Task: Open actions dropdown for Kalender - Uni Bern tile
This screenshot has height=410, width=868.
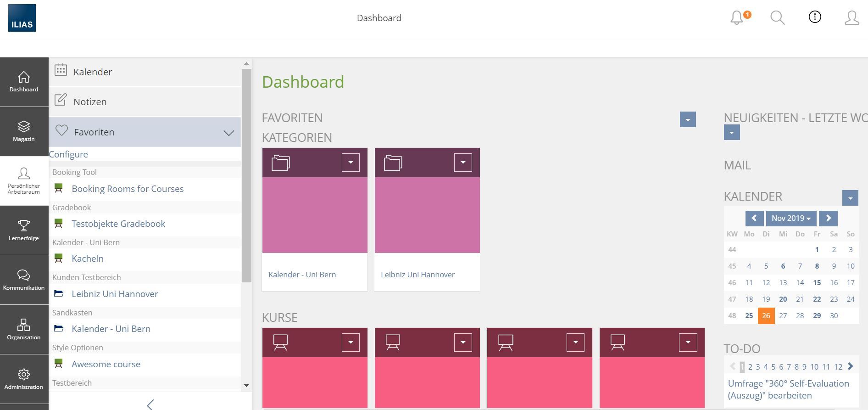Action: click(351, 163)
